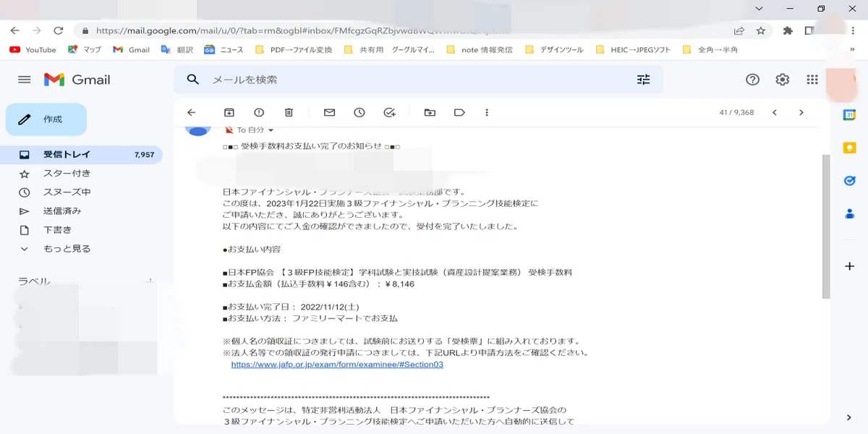Image resolution: width=868 pixels, height=434 pixels.
Task: Share this page icon in address bar
Action: (x=739, y=31)
